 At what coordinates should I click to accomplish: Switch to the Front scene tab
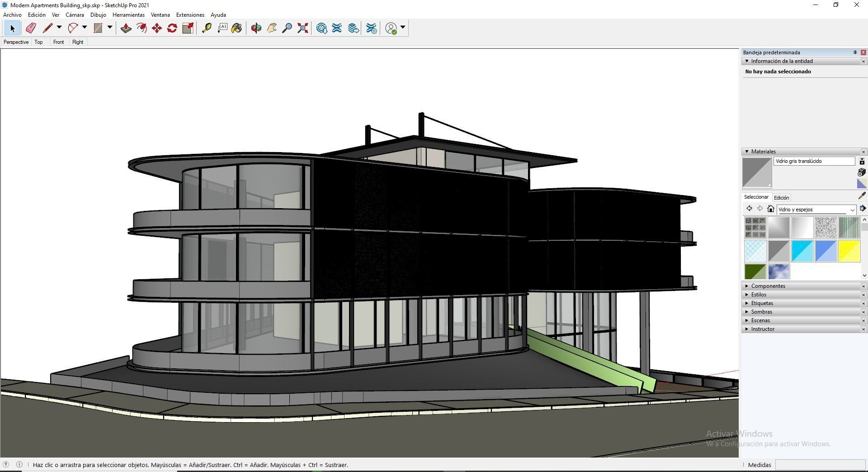click(x=58, y=42)
